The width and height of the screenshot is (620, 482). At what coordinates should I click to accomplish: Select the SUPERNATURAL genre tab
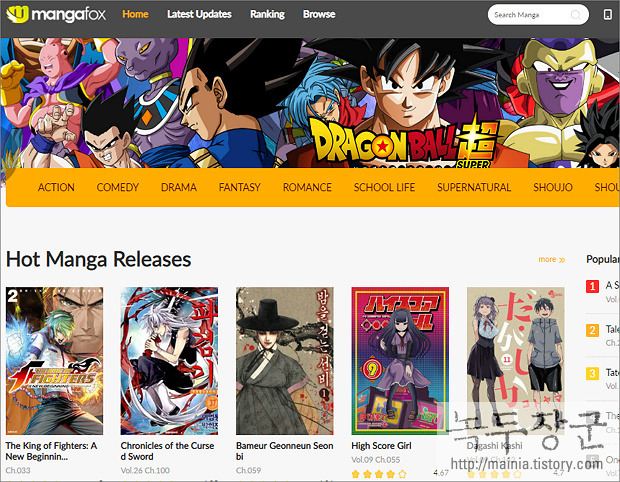(x=474, y=187)
